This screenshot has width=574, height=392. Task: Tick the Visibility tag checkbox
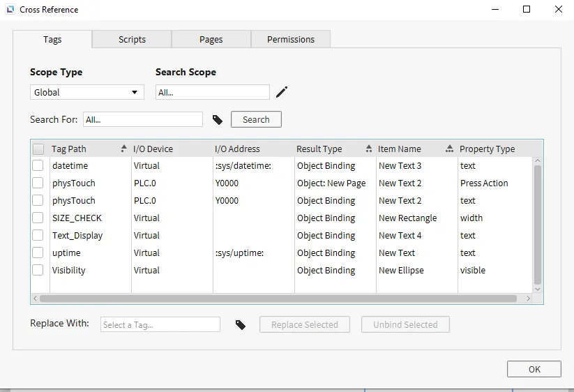(38, 271)
